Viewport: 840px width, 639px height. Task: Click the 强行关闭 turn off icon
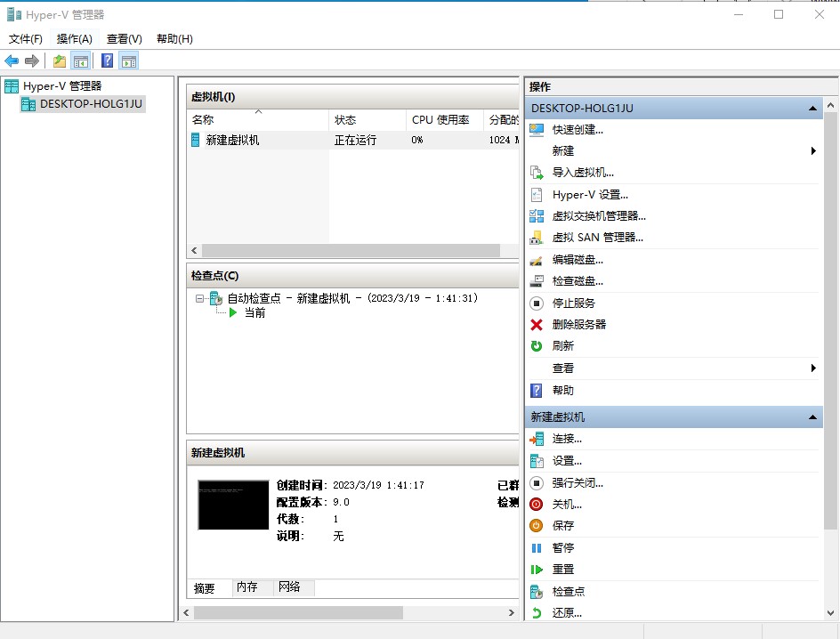(x=537, y=483)
